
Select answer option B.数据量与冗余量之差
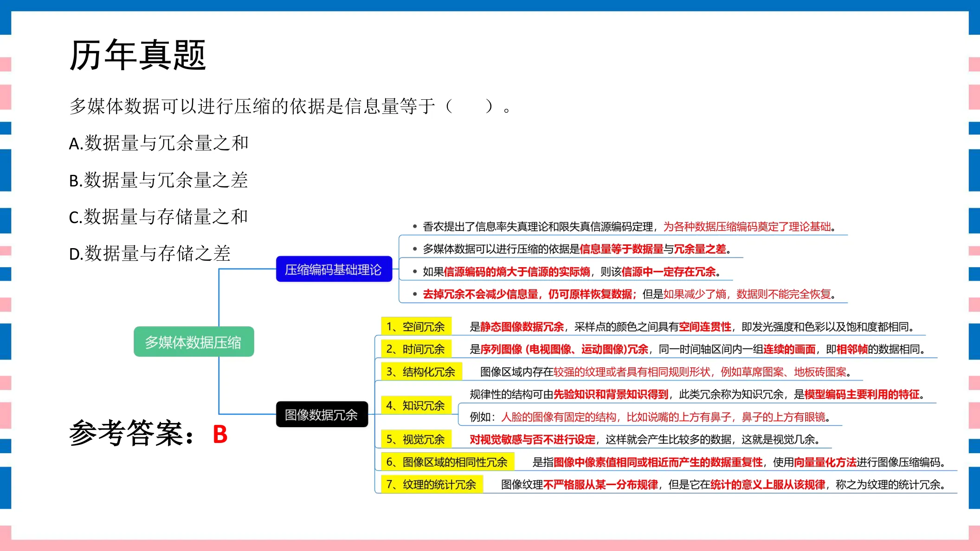pyautogui.click(x=159, y=180)
